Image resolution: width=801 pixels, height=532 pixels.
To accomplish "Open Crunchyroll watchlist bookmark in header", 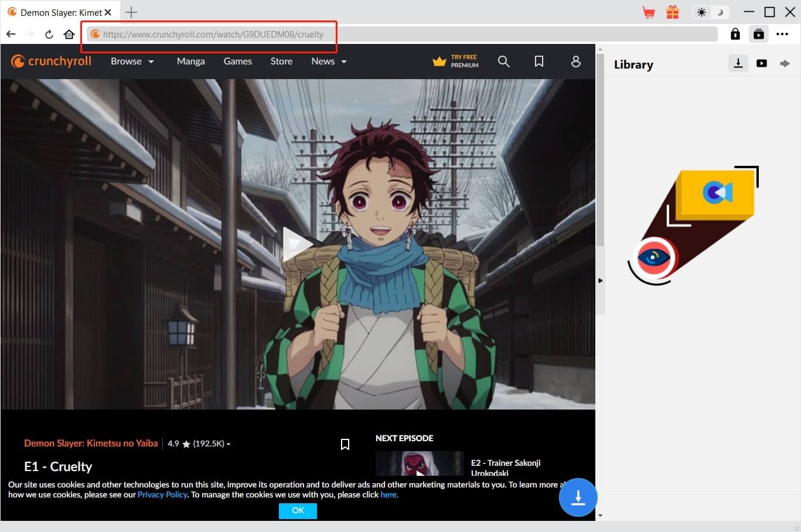I will pos(539,62).
